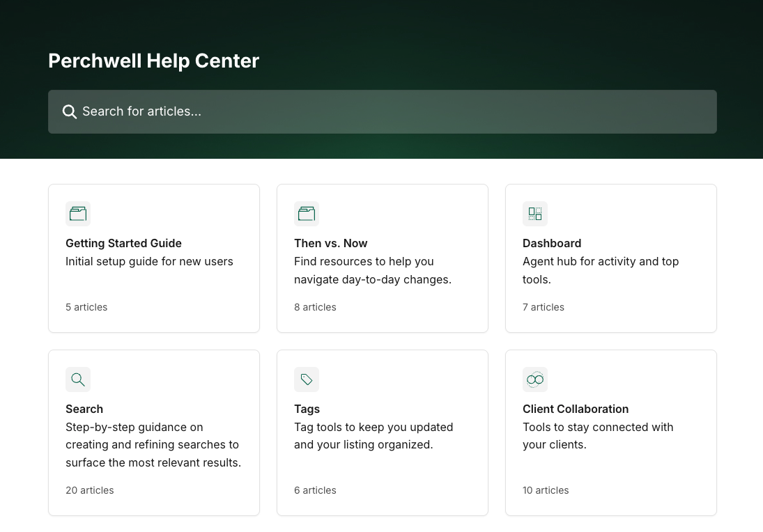Screen dimensions: 763x532
Task: Click the Search category magnifier icon
Action: [x=78, y=380]
